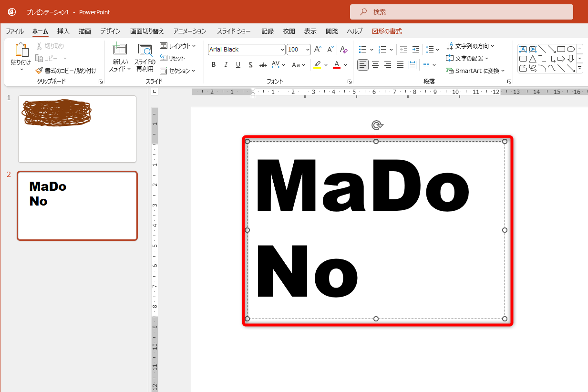The width and height of the screenshot is (588, 392).
Task: Click the New Slide icon
Action: click(119, 50)
